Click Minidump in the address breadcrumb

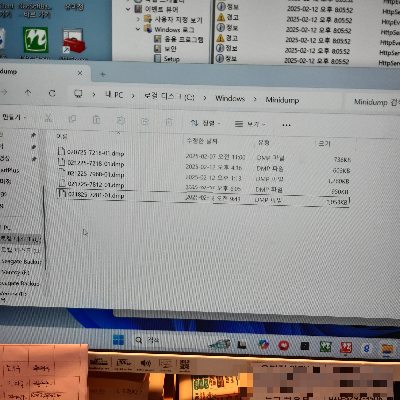282,100
